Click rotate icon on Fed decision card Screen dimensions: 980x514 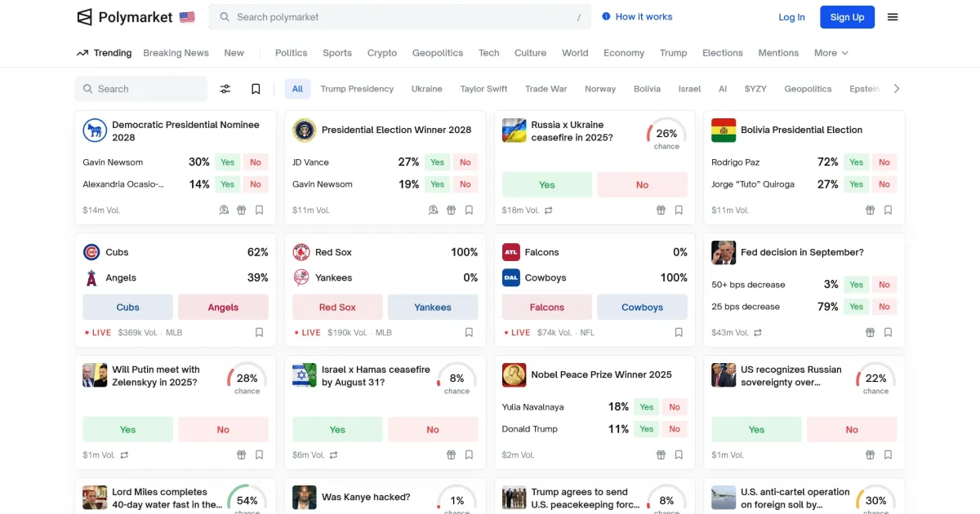pyautogui.click(x=758, y=333)
